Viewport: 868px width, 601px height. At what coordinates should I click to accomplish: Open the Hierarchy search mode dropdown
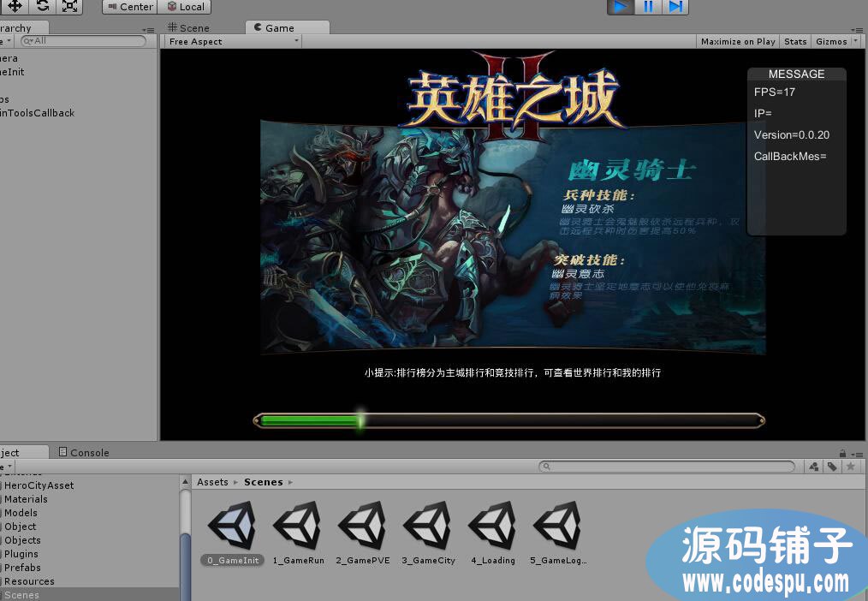[x=27, y=41]
